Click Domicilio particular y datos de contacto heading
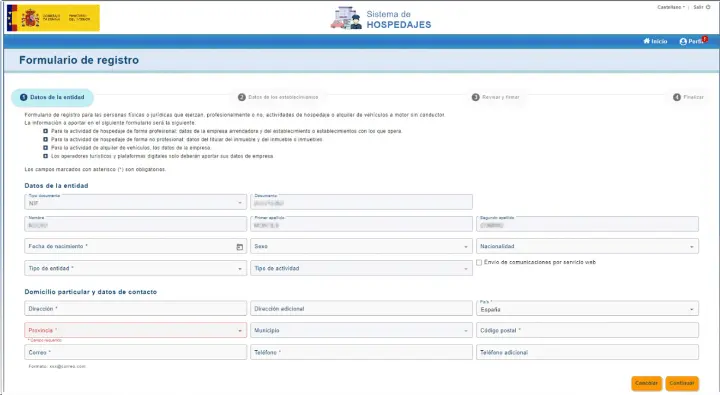The width and height of the screenshot is (720, 395). click(90, 292)
